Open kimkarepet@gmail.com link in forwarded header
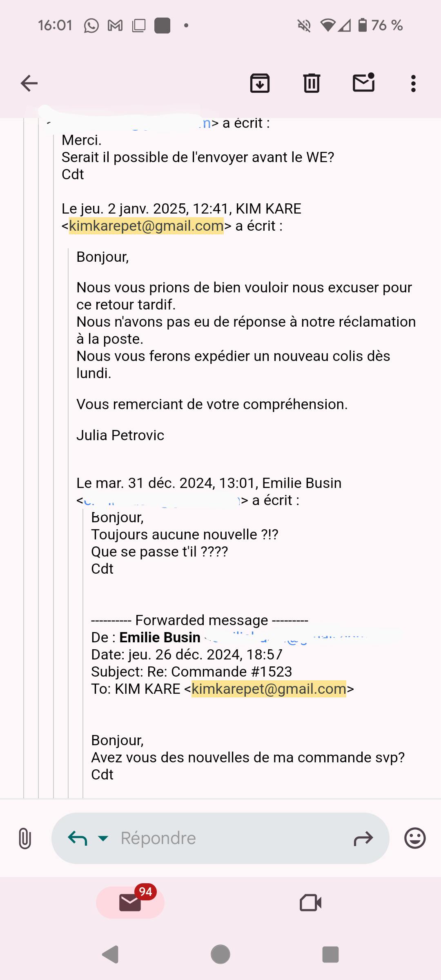This screenshot has width=441, height=980. pos(269,689)
